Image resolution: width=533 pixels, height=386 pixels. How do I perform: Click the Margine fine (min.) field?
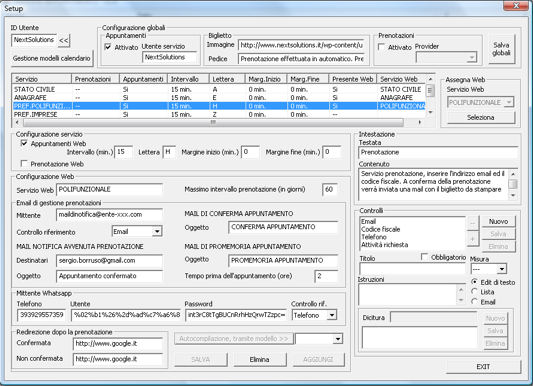point(332,152)
